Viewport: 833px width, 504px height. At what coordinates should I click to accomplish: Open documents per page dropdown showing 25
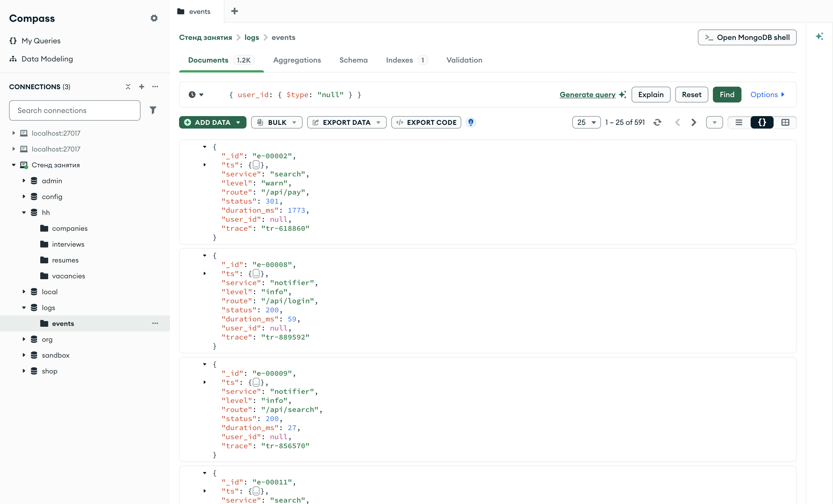tap(586, 122)
